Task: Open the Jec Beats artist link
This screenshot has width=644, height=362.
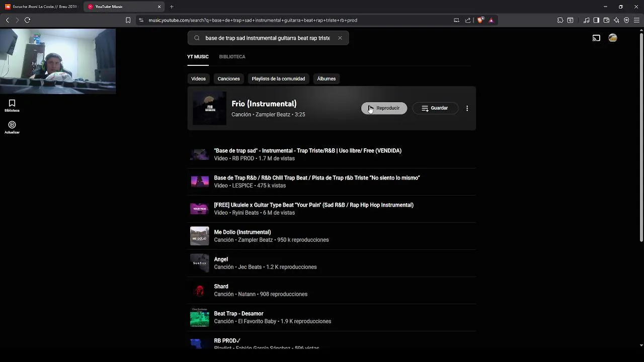Action: 250,267
